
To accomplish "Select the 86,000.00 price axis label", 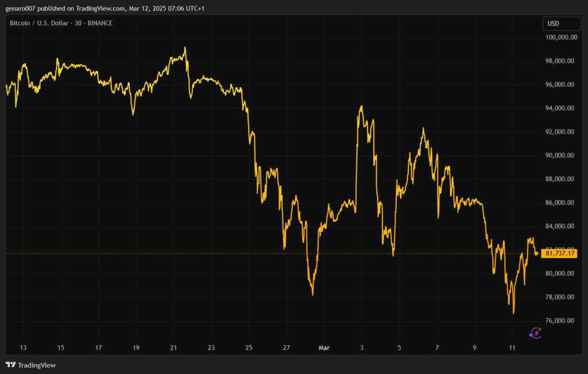I will tap(560, 202).
